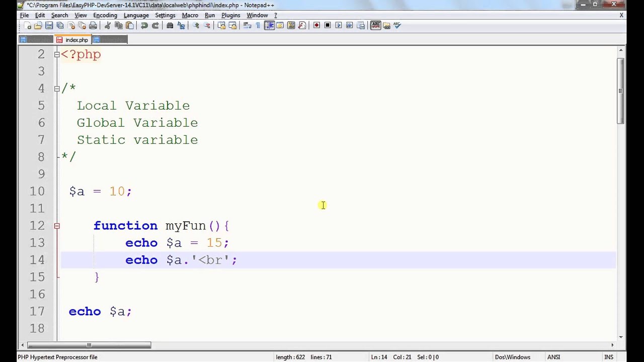644x362 pixels.
Task: Save the current file via toolbar
Action: tap(49, 26)
